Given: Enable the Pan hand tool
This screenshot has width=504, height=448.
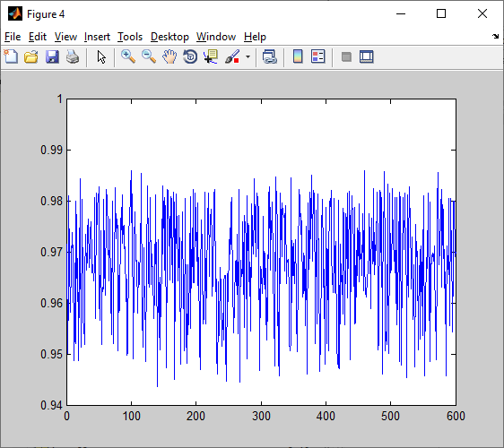Looking at the screenshot, I should pyautogui.click(x=169, y=56).
